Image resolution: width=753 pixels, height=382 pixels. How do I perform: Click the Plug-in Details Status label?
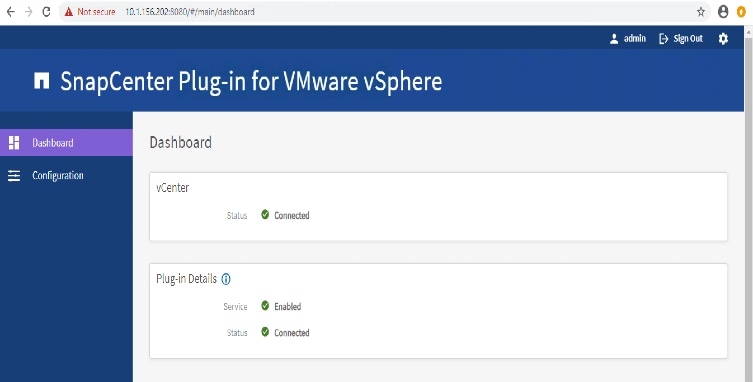[x=237, y=333]
